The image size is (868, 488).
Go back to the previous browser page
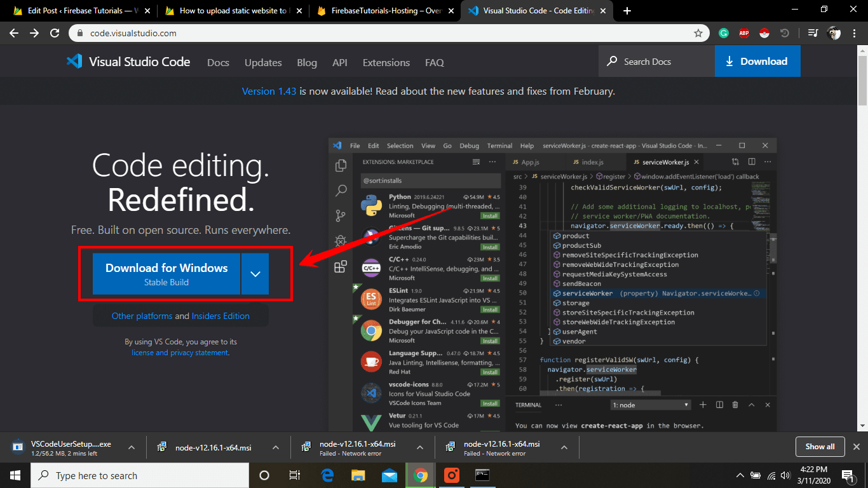point(14,33)
